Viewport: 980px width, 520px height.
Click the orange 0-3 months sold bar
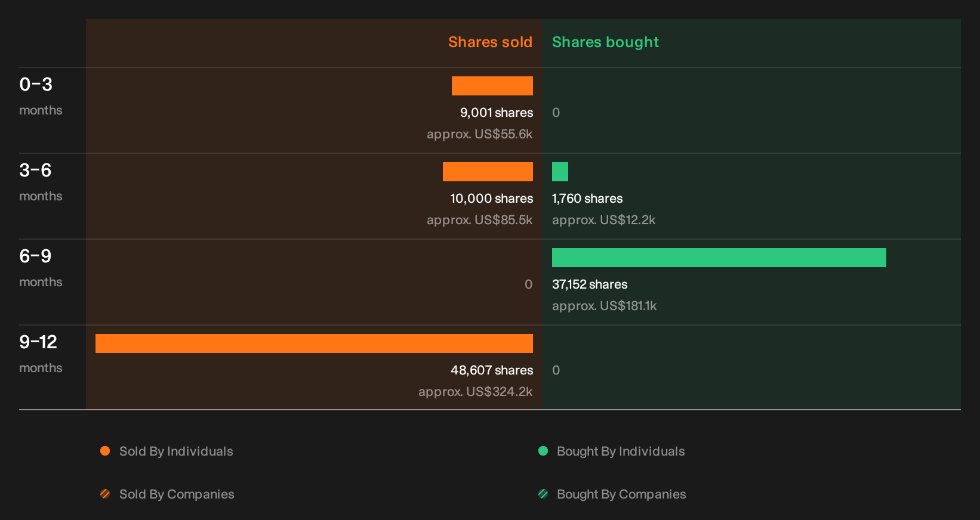[x=492, y=86]
